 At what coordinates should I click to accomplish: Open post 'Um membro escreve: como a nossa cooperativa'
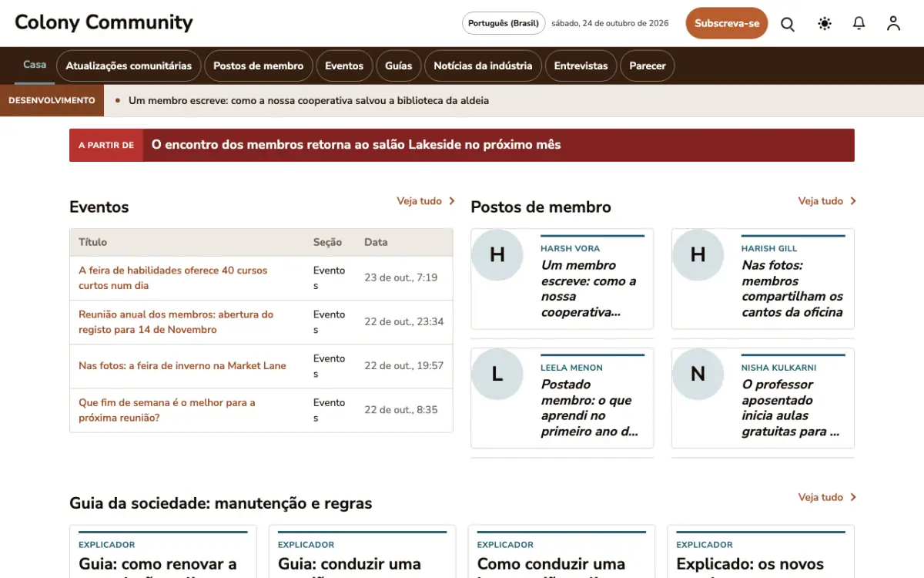[589, 289]
